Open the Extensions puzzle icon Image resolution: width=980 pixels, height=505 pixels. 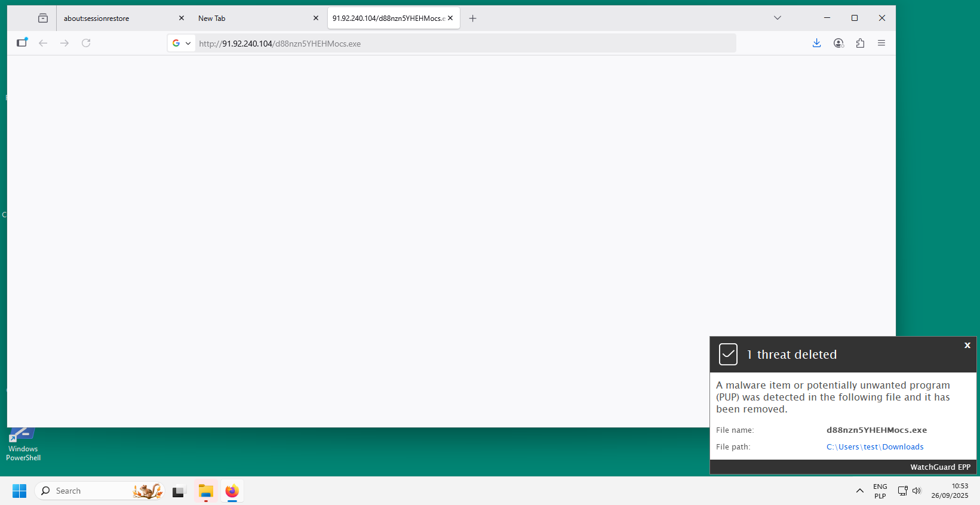(x=860, y=43)
